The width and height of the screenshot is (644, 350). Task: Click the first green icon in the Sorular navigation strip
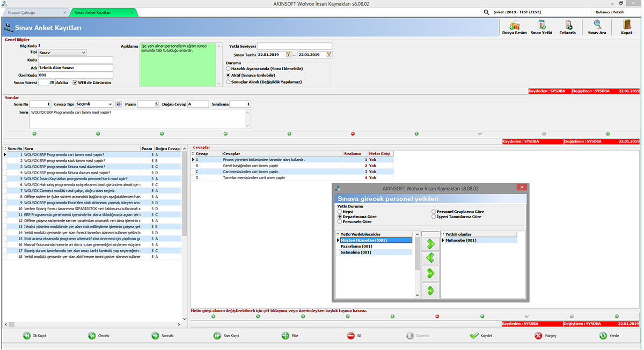(x=34, y=133)
